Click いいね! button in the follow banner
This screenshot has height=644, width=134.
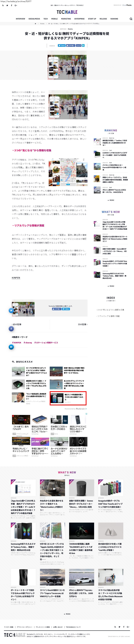coord(56,309)
